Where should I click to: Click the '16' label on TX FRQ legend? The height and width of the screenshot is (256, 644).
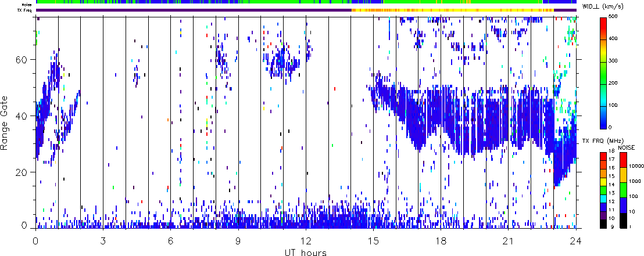(x=611, y=167)
